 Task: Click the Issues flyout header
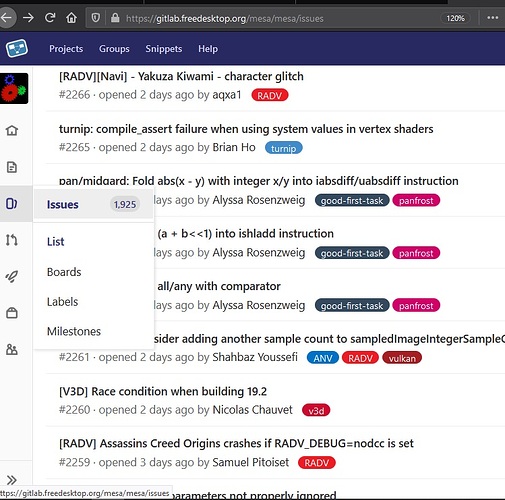tap(93, 204)
